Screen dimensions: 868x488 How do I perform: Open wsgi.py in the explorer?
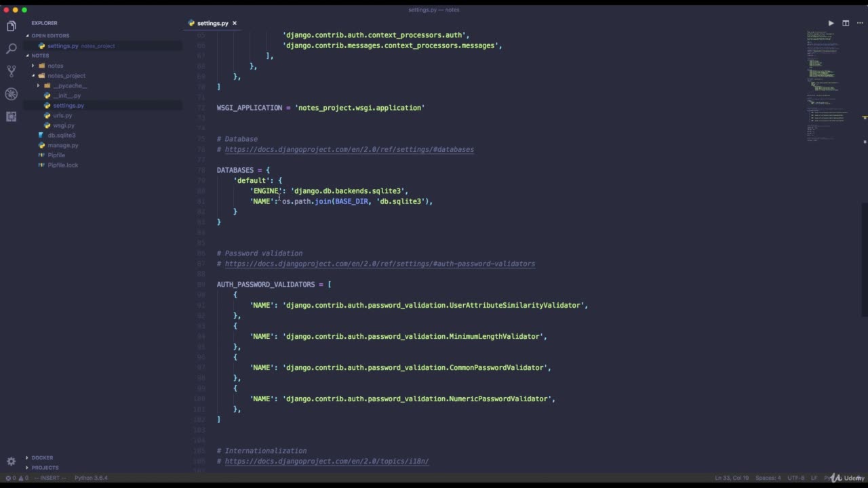pyautogui.click(x=64, y=125)
